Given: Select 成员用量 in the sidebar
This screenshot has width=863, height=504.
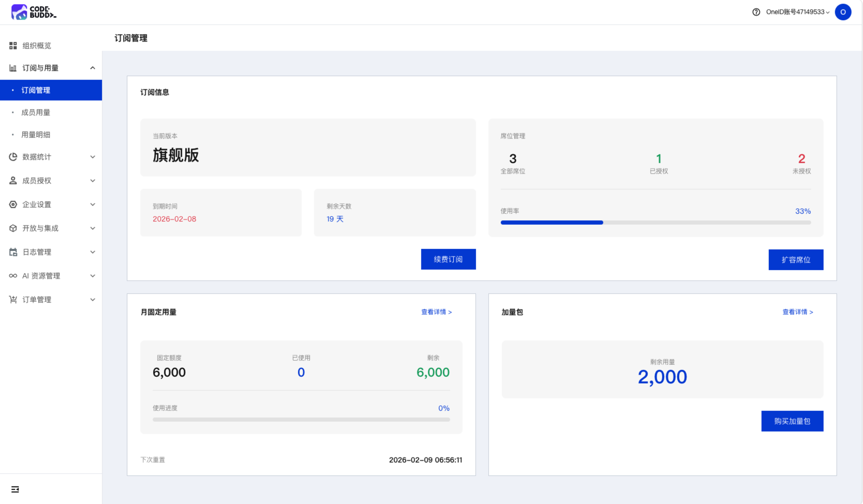Looking at the screenshot, I should coord(36,112).
